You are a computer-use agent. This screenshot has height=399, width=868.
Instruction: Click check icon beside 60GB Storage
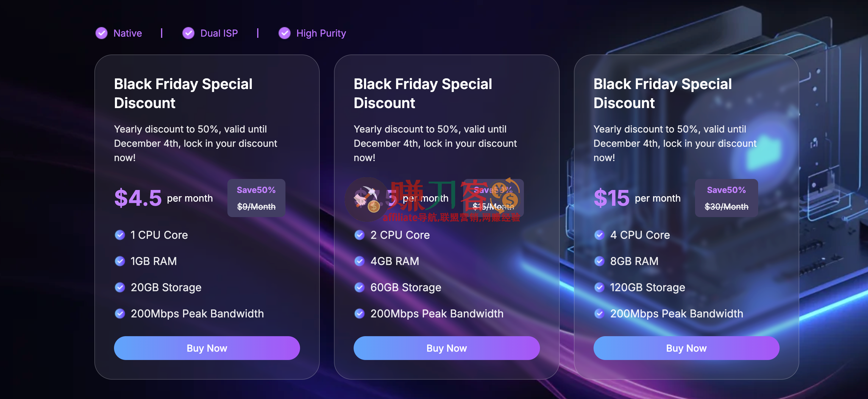pyautogui.click(x=360, y=287)
